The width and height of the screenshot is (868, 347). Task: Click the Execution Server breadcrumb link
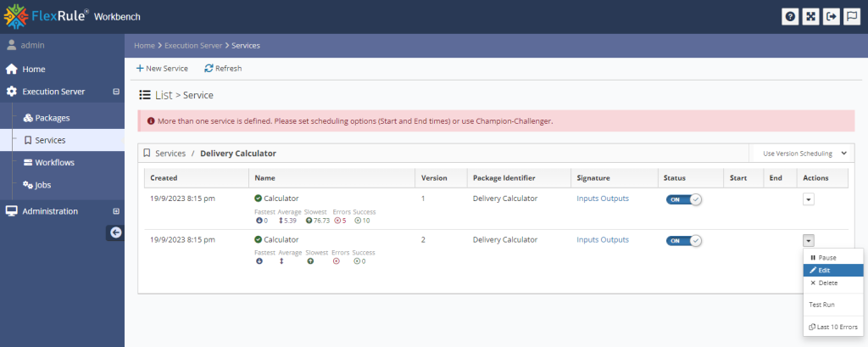click(x=193, y=46)
